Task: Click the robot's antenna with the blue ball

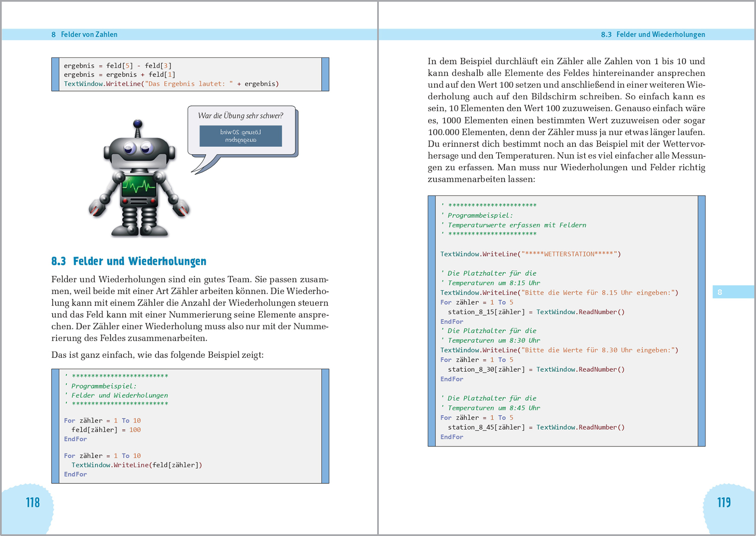Action: click(x=138, y=128)
